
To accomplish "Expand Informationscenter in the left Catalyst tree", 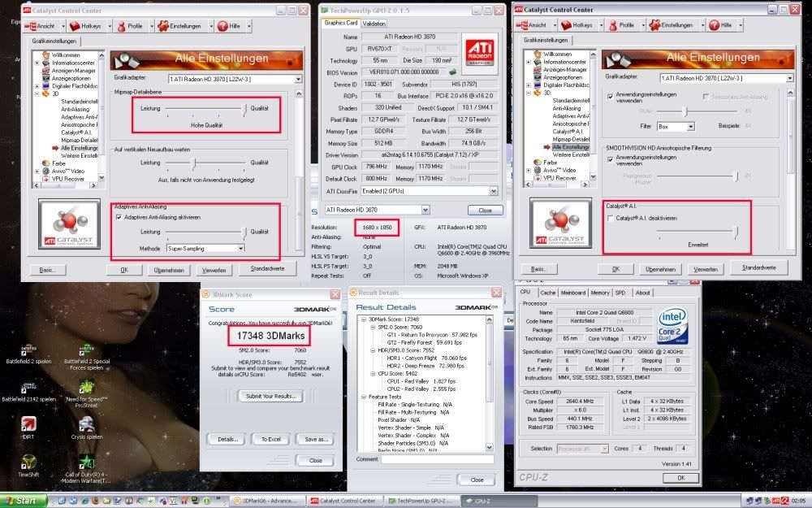I will pos(37,63).
